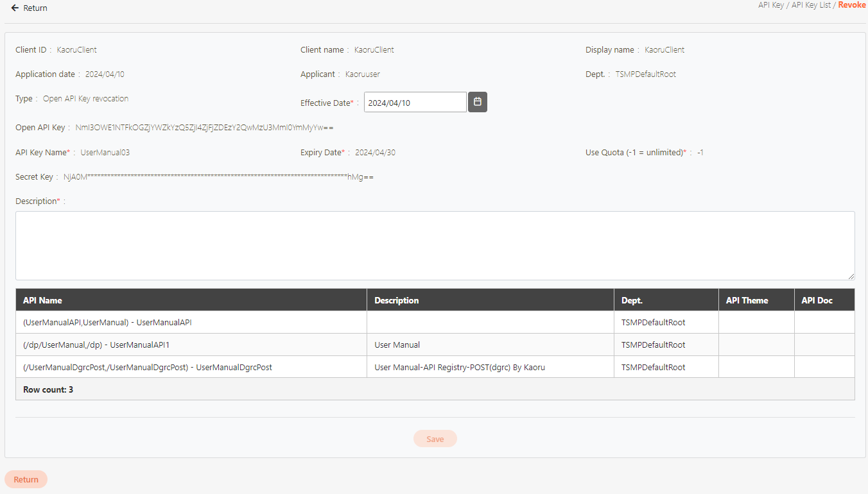Go to API Key List breadcrumb
The height and width of the screenshot is (494, 868).
[811, 5]
